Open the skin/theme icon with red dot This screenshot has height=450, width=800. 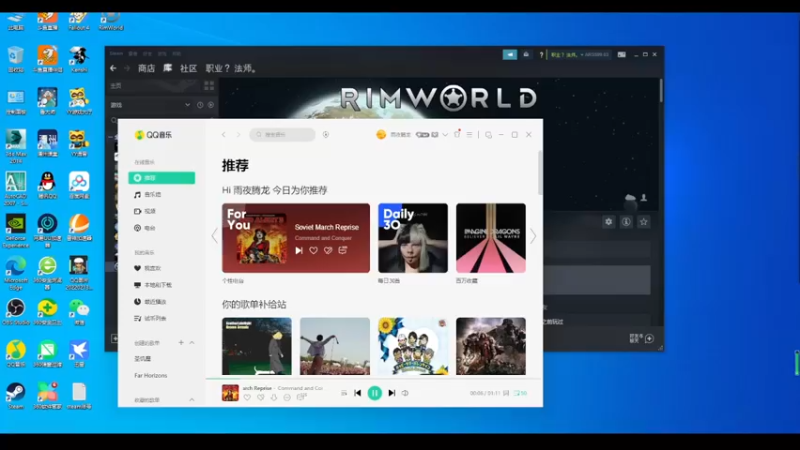click(457, 134)
